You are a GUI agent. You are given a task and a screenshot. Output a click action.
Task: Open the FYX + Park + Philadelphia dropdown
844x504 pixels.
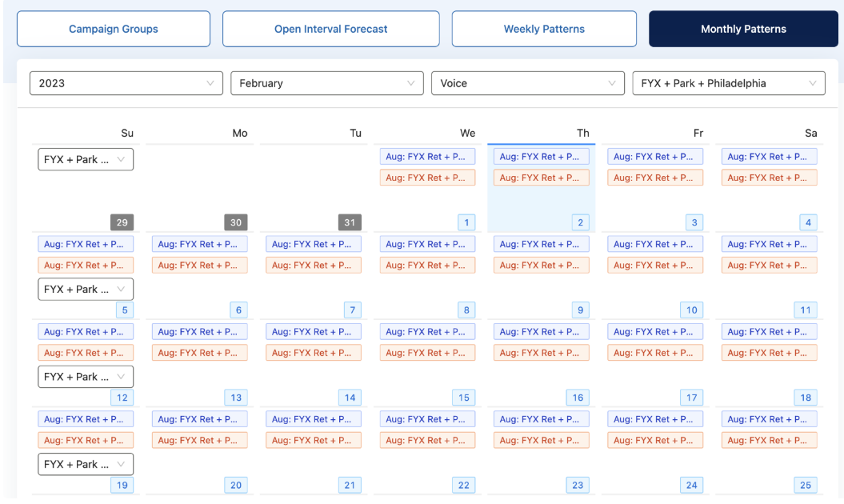(728, 82)
